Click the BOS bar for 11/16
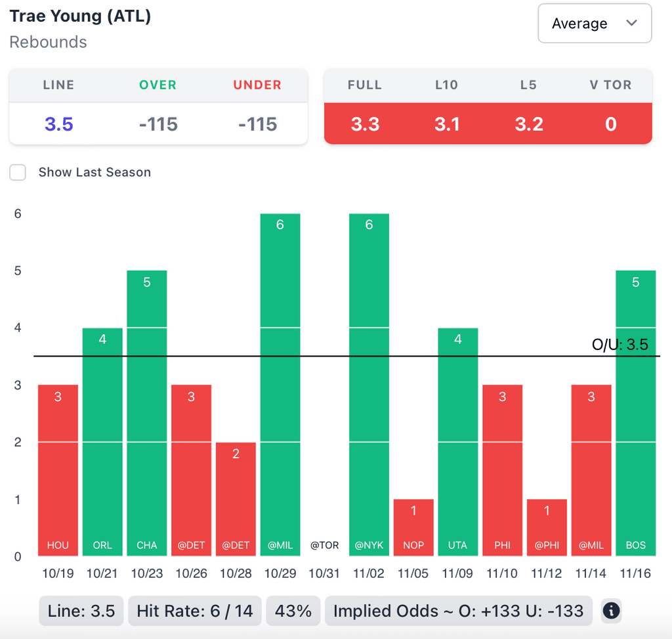The image size is (672, 639). 635,413
